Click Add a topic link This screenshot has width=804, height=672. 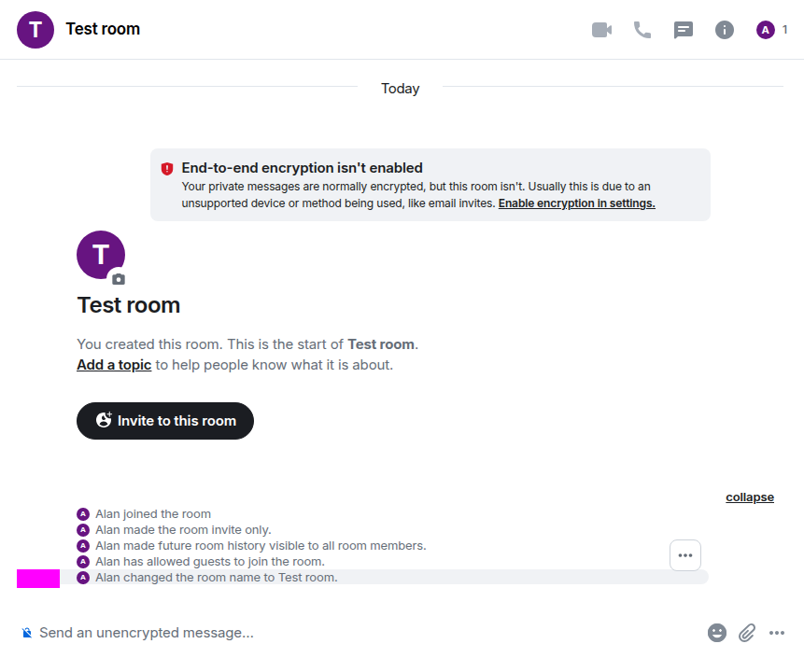[114, 365]
